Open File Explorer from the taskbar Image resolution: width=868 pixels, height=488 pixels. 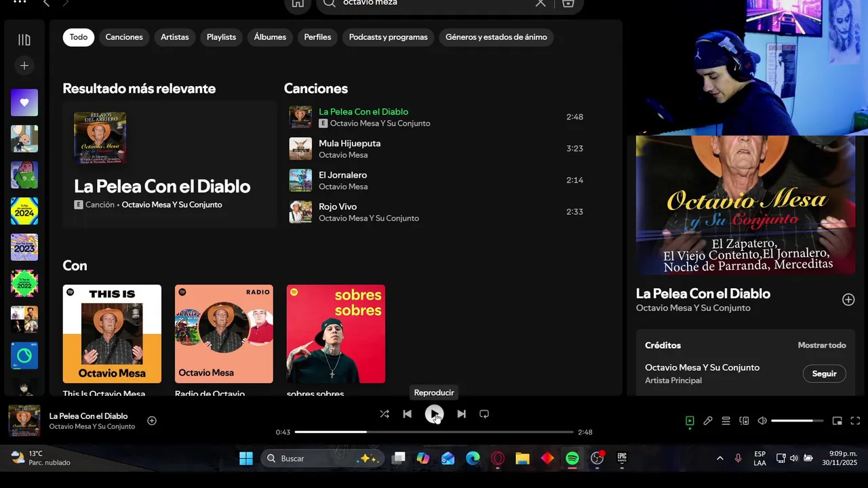coord(522,459)
